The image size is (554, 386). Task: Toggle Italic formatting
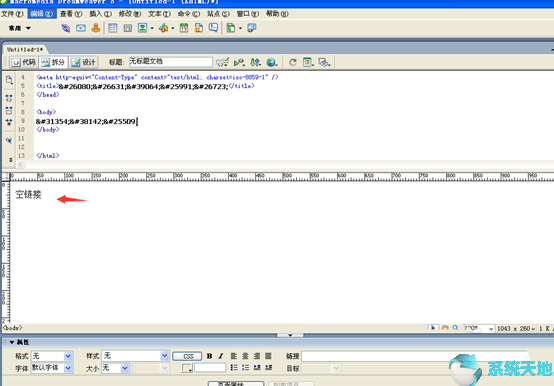click(221, 356)
